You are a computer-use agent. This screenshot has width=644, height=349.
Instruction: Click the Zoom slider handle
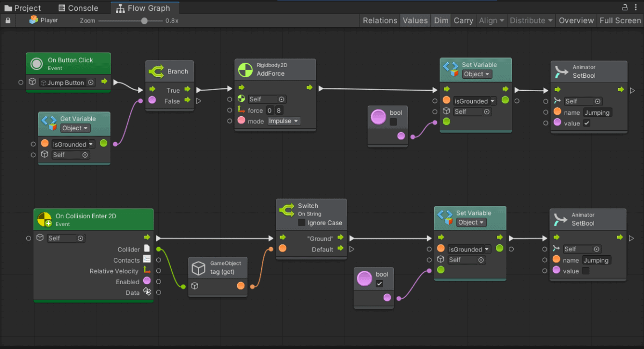pyautogui.click(x=144, y=21)
